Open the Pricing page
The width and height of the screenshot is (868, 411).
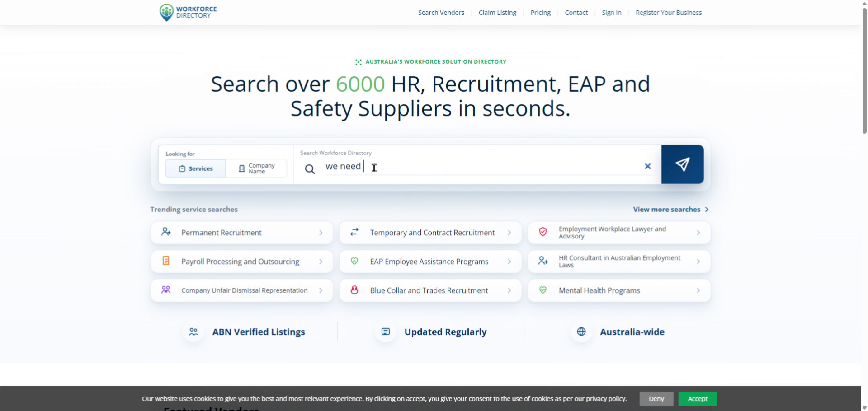point(541,13)
